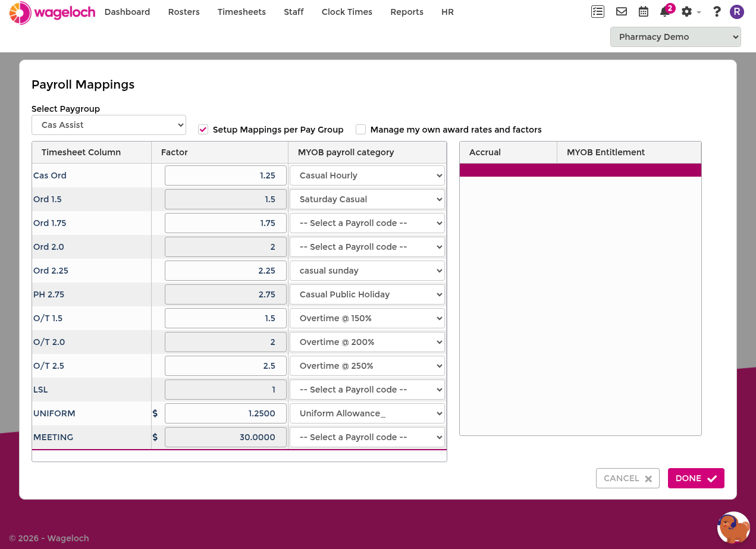Open the Timesheets menu
This screenshot has width=756, height=549.
point(241,12)
